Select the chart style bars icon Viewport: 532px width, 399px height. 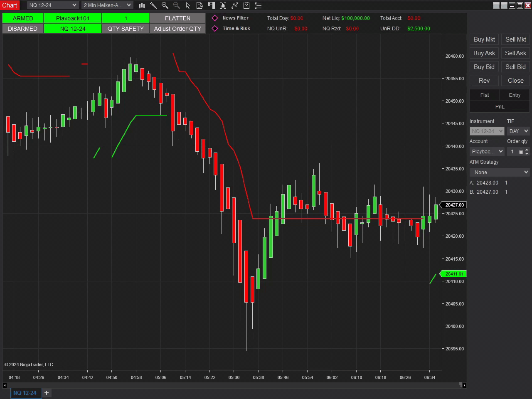[142, 5]
